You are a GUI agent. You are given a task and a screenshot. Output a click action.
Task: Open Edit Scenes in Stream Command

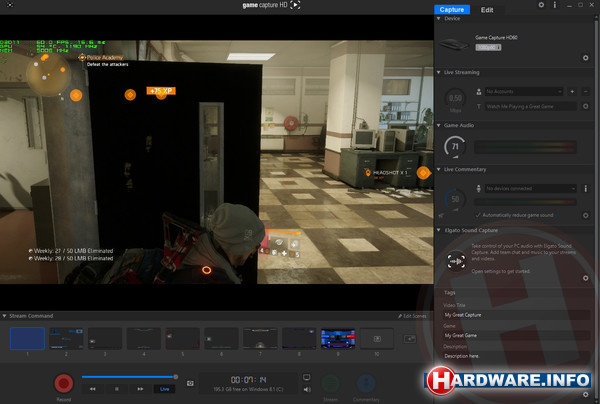[x=412, y=316]
